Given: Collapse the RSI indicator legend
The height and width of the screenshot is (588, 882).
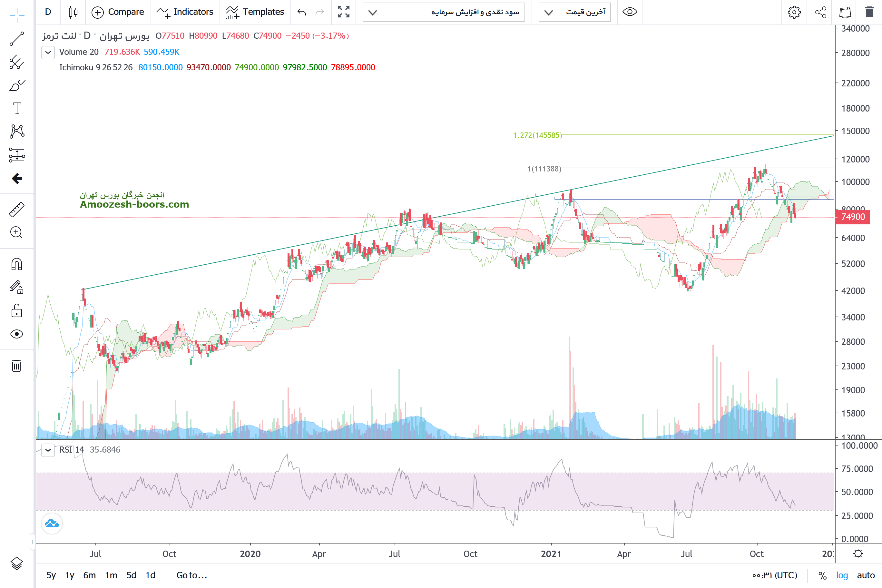Looking at the screenshot, I should point(48,450).
